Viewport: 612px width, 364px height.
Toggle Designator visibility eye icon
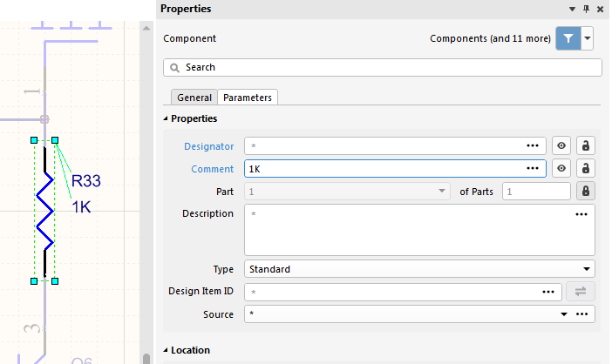click(562, 146)
